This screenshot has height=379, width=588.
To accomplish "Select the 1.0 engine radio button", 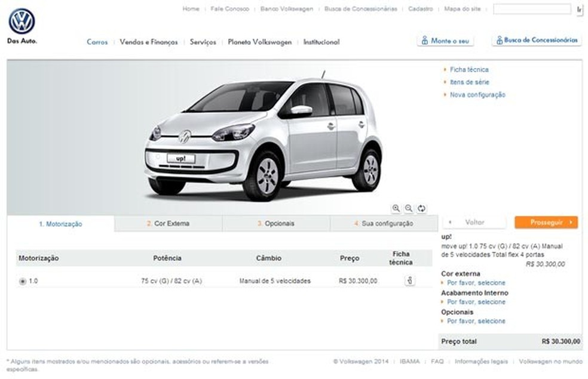I will coord(23,281).
